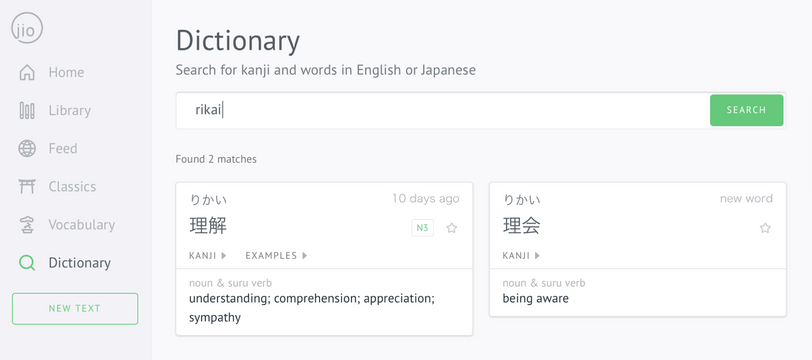The height and width of the screenshot is (360, 812).
Task: Star the 理会 word card
Action: [x=765, y=228]
